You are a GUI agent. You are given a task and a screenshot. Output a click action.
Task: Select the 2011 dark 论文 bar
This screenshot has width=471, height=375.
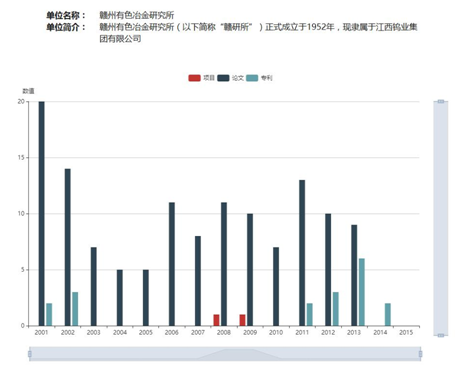[302, 253]
